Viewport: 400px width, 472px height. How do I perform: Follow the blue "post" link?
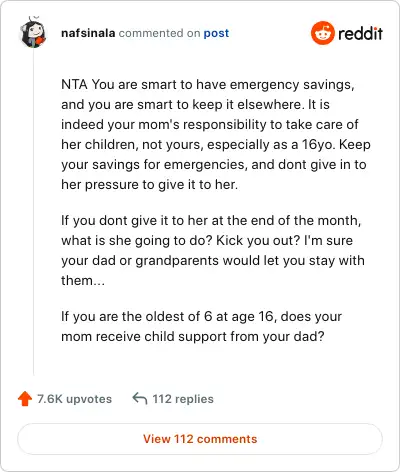tap(216, 33)
